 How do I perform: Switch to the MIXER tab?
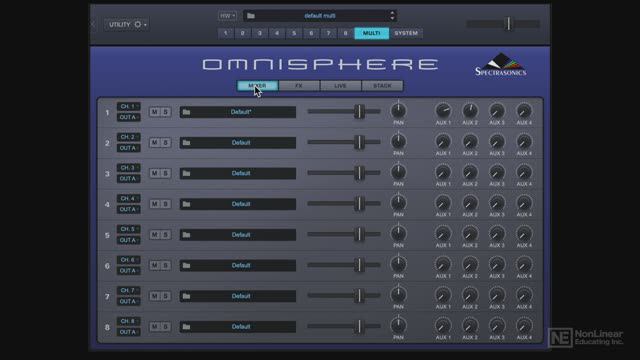click(x=258, y=86)
